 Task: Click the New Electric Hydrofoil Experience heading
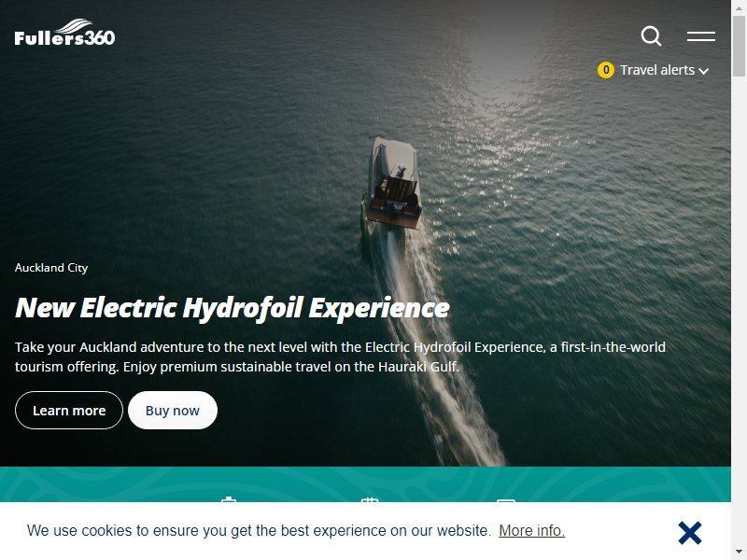pos(232,308)
